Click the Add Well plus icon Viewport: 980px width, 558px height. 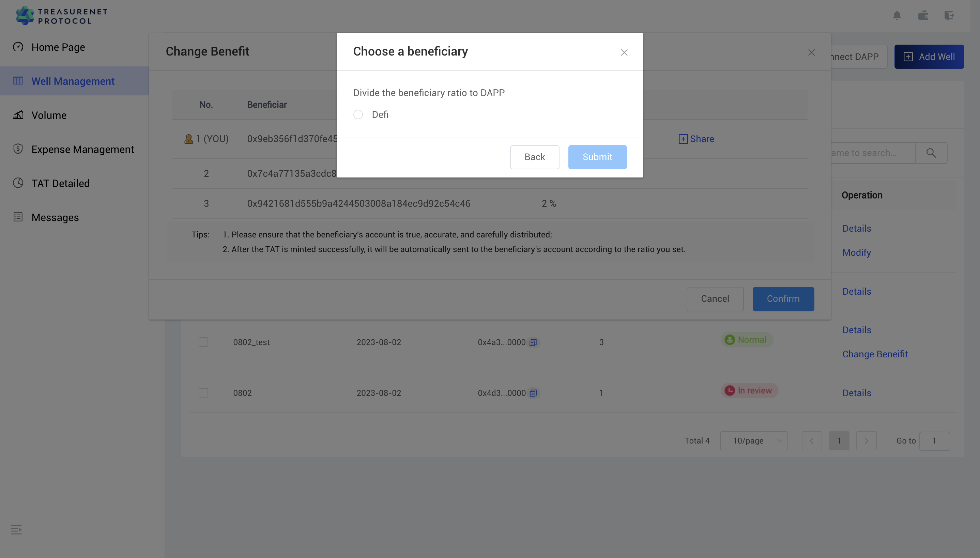(907, 57)
